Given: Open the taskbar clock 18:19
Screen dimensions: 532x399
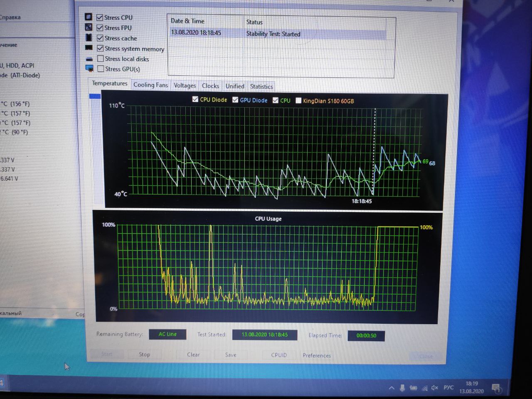Looking at the screenshot, I should coord(472,387).
